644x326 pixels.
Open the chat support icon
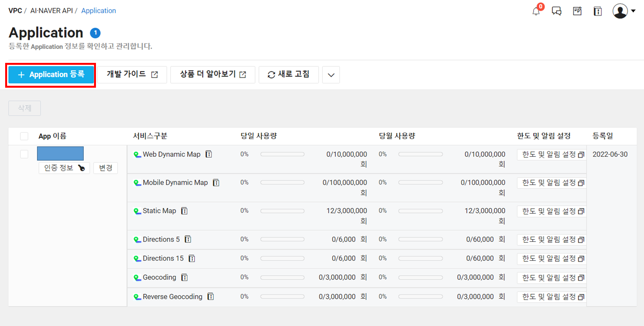tap(556, 11)
